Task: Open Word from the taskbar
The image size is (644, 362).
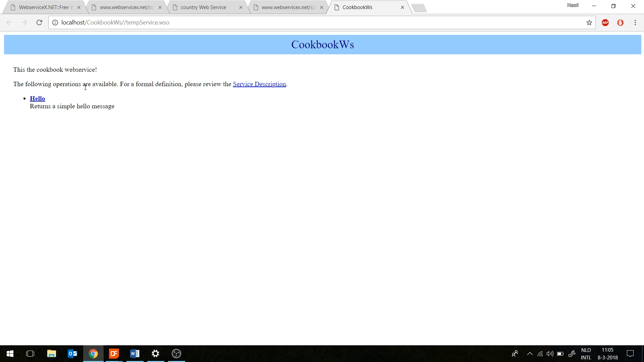Action: (135, 354)
